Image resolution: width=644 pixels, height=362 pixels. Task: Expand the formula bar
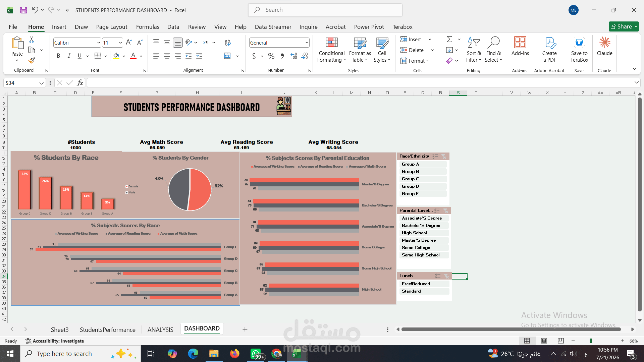(x=636, y=83)
